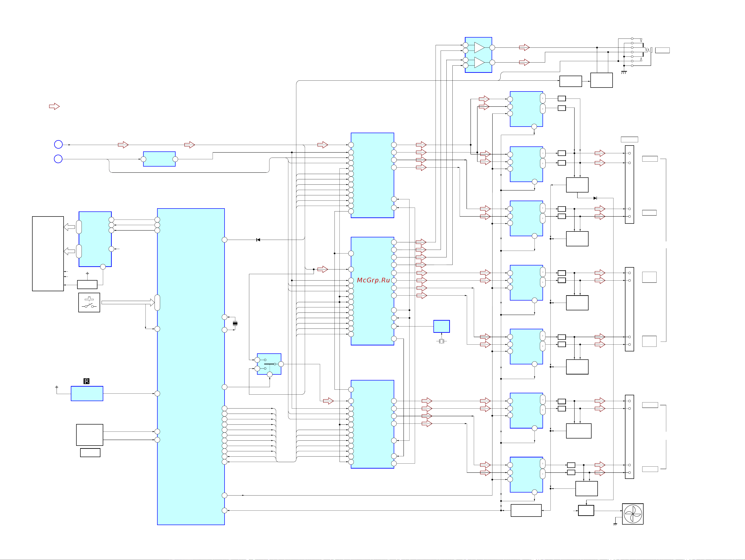Select the crystal symbol below the small blue box
This screenshot has height=560, width=745.
(442, 341)
